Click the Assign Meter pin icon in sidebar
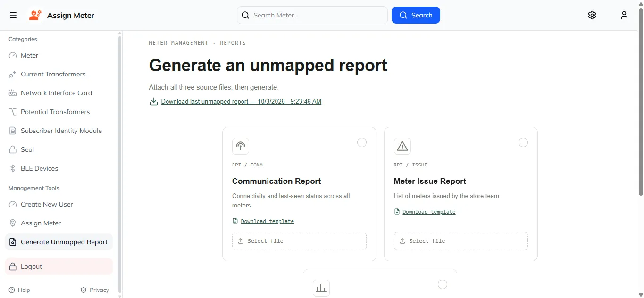Viewport: 644px width, 298px height. click(x=13, y=223)
